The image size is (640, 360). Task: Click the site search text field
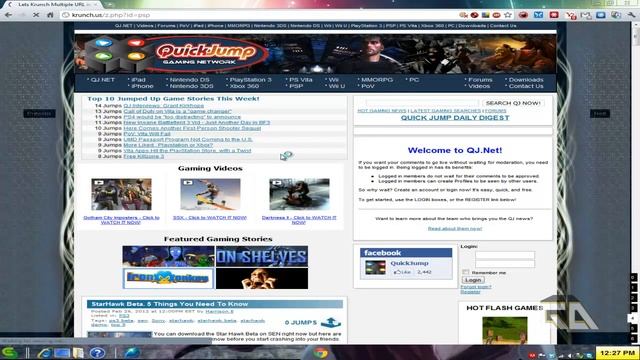point(422,103)
